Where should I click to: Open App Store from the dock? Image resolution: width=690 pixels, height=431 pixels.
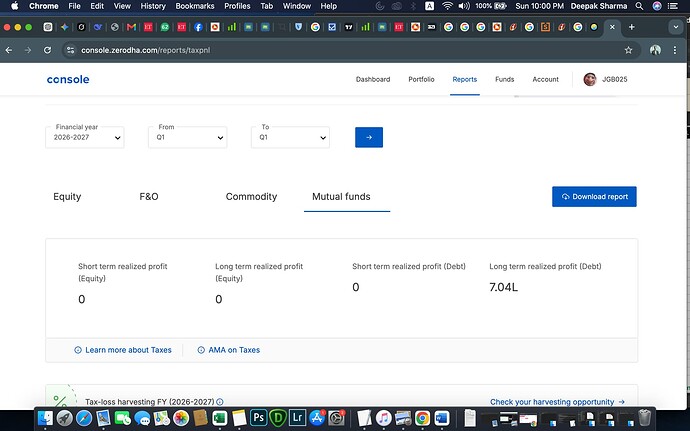[317, 418]
